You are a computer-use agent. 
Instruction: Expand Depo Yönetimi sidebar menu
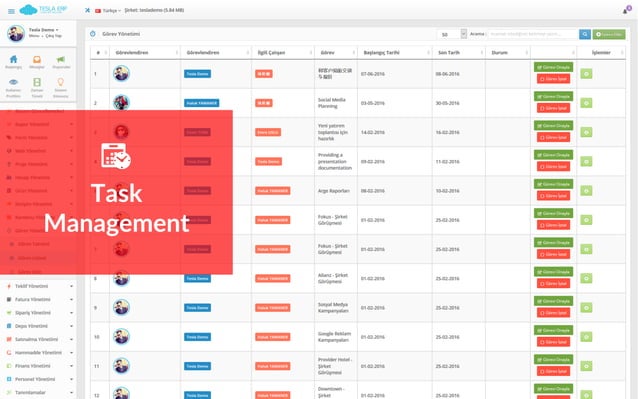coord(39,326)
